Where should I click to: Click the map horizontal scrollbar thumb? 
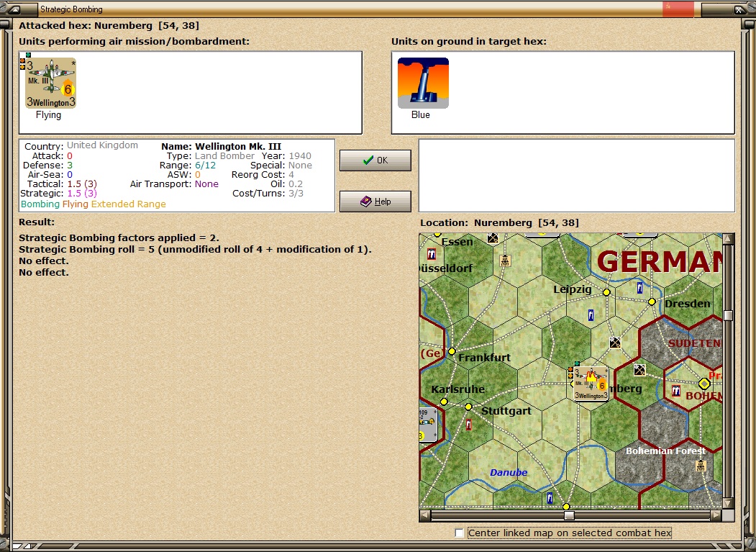570,515
